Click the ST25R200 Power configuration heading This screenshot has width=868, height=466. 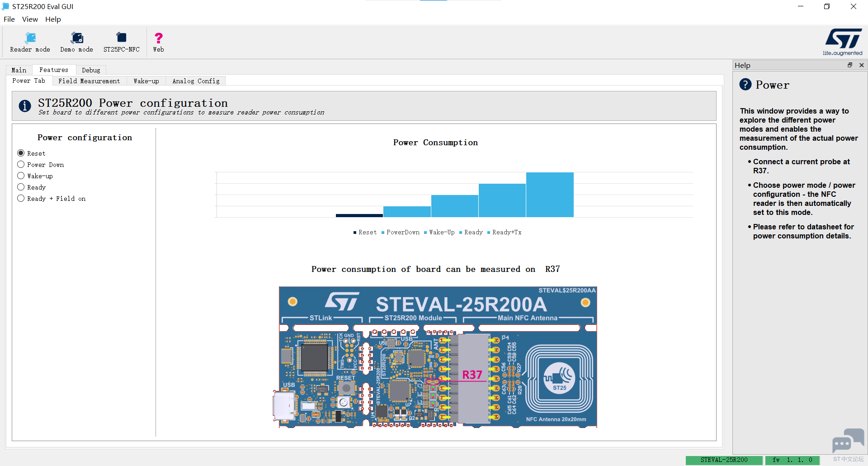[x=133, y=103]
